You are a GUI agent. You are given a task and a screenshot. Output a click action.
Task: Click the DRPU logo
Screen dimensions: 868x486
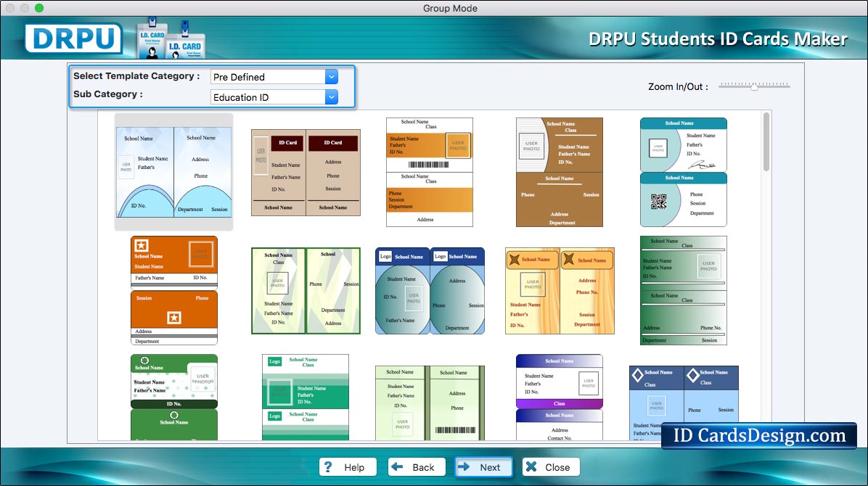(x=73, y=38)
